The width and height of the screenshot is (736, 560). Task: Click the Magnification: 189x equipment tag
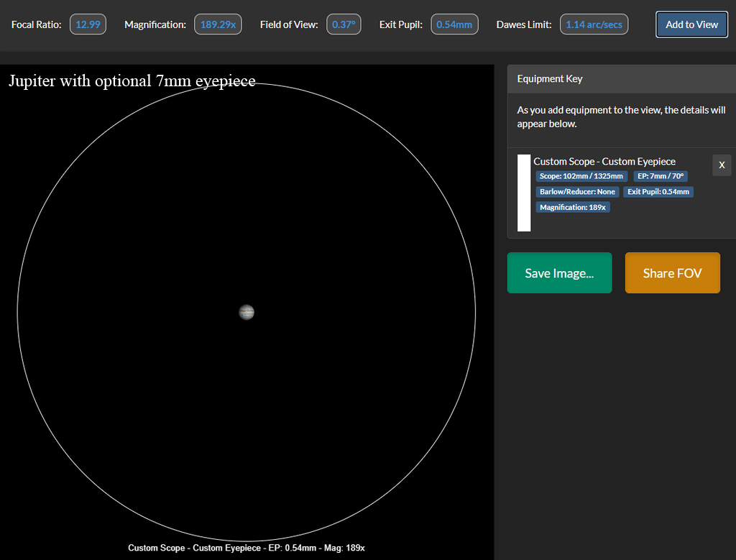tap(573, 207)
